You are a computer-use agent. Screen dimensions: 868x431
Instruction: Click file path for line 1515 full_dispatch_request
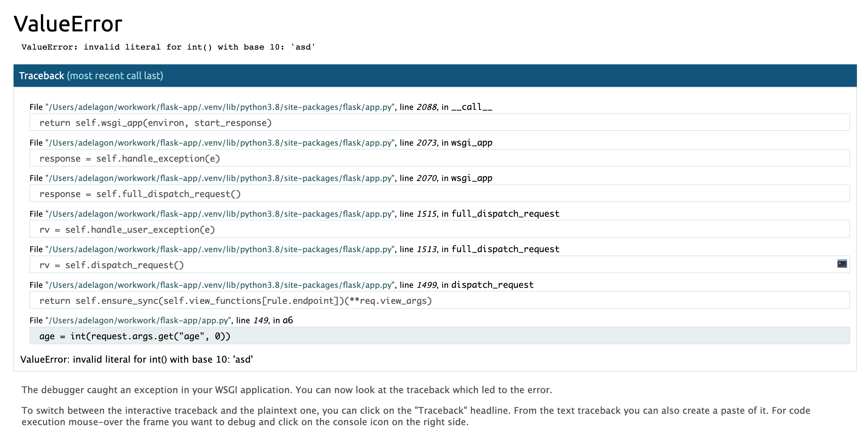pos(220,214)
